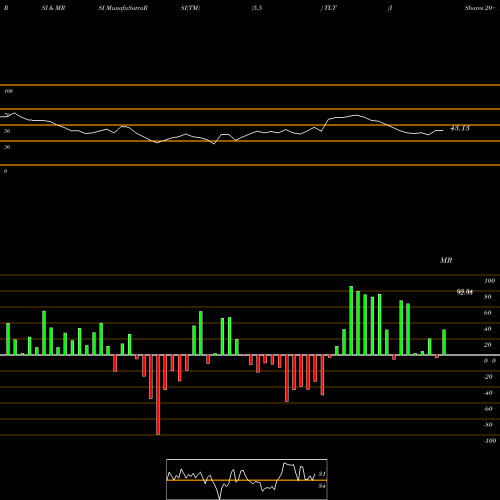Click the '100' label on the MR axis

[x=489, y=281]
